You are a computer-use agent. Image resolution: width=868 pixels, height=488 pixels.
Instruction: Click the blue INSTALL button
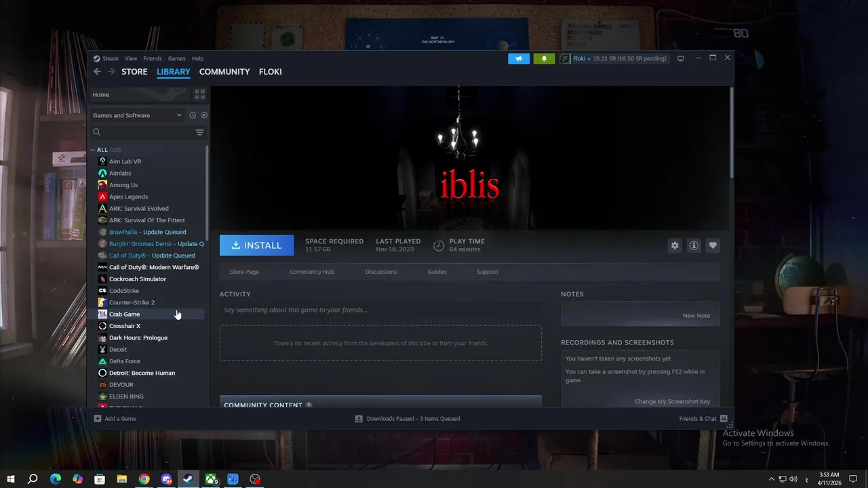pos(256,245)
